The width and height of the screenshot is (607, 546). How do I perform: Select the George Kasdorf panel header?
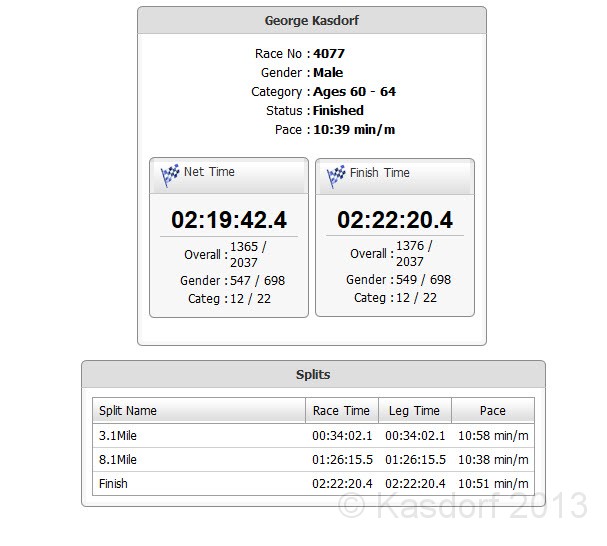point(312,20)
